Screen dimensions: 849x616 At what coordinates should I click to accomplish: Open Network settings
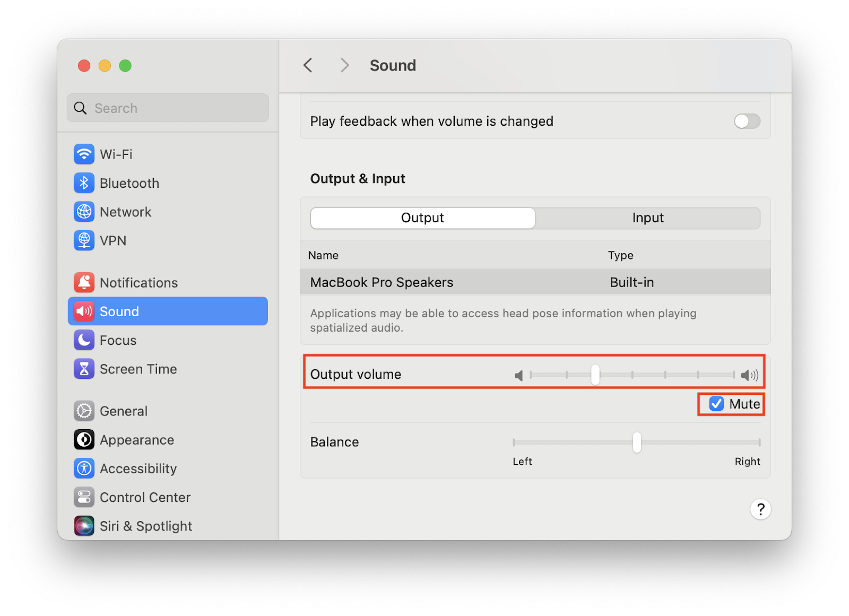pyautogui.click(x=125, y=211)
